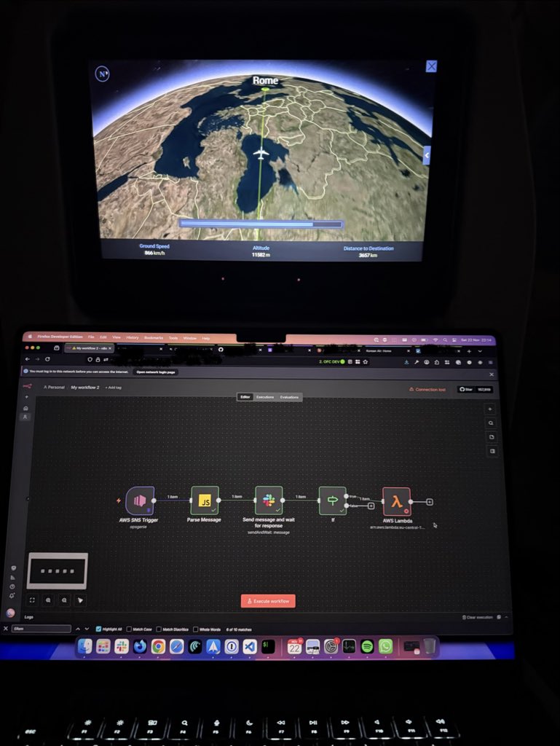Click the compass N icon on flight map
Viewport: 560px width, 746px height.
[x=102, y=74]
